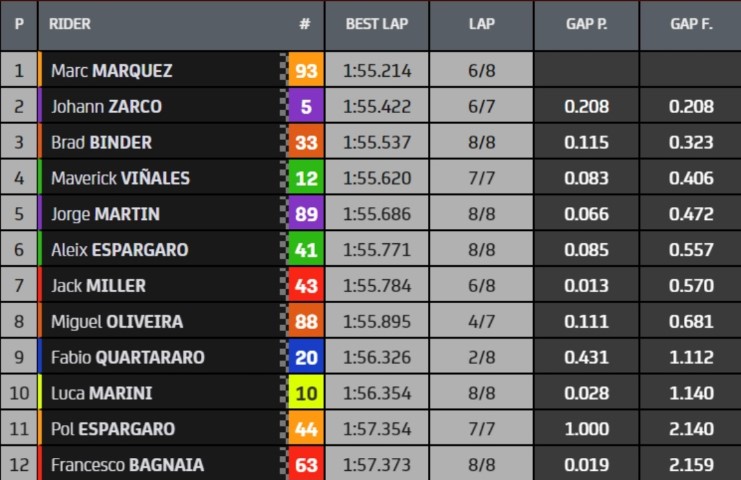Open Aleix Espargaro's rider name
741x480 pixels.
[119, 250]
